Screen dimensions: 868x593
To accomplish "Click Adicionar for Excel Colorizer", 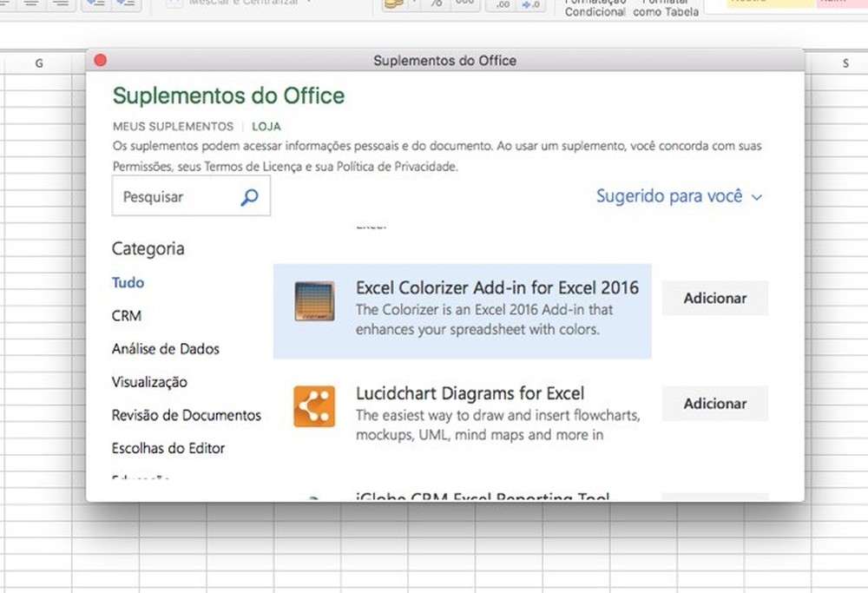I will [x=714, y=298].
